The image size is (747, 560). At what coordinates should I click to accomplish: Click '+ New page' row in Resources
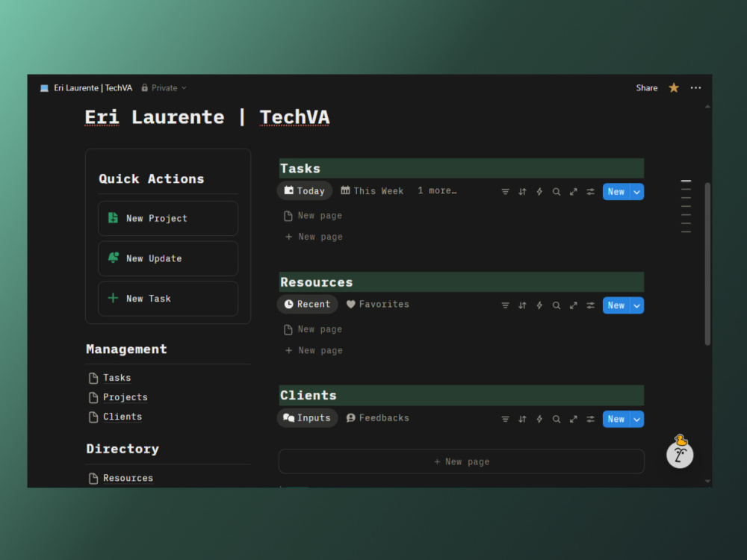pyautogui.click(x=314, y=350)
